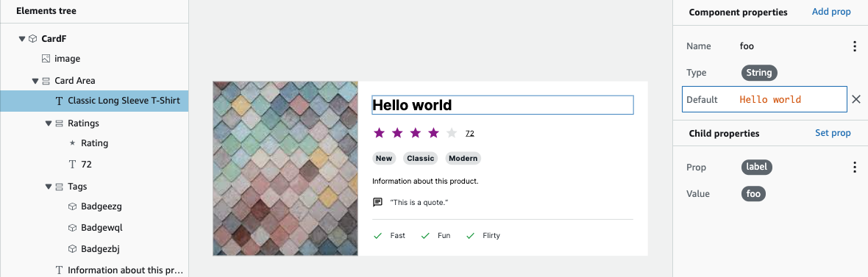The width and height of the screenshot is (868, 277).
Task: Click the Ratings layout icon
Action: point(60,123)
